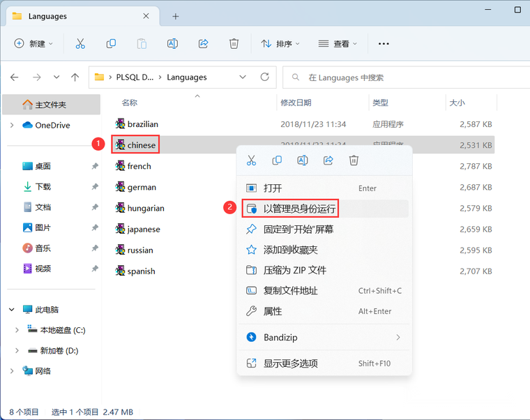
Task: Collapse the 此电脑 tree node
Action: click(x=12, y=310)
